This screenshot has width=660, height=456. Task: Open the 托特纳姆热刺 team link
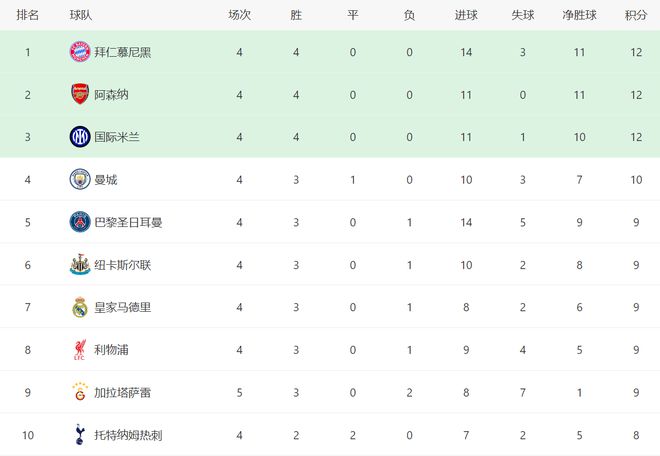[128, 434]
